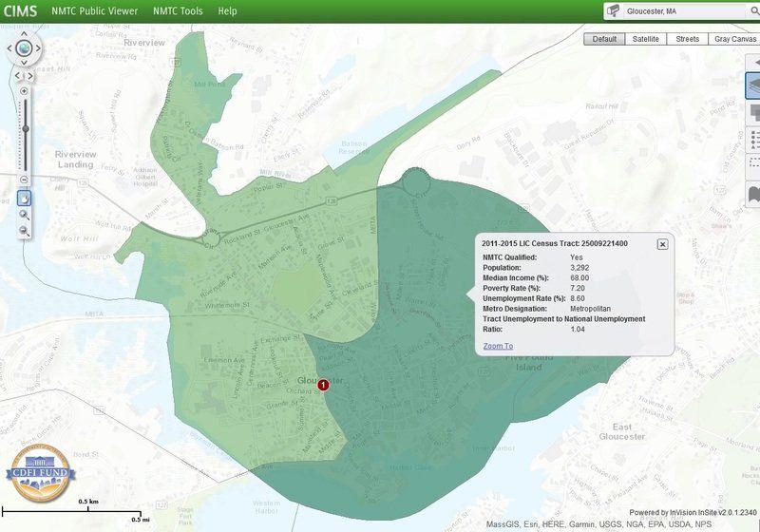
Task: Zoom out with the minus button
Action: pos(25,180)
